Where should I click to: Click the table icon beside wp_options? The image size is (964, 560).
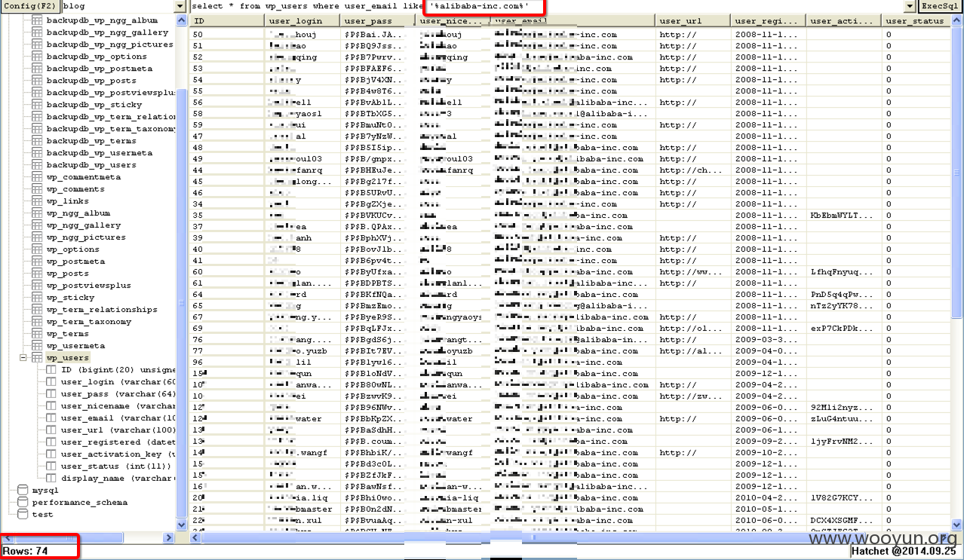point(37,249)
